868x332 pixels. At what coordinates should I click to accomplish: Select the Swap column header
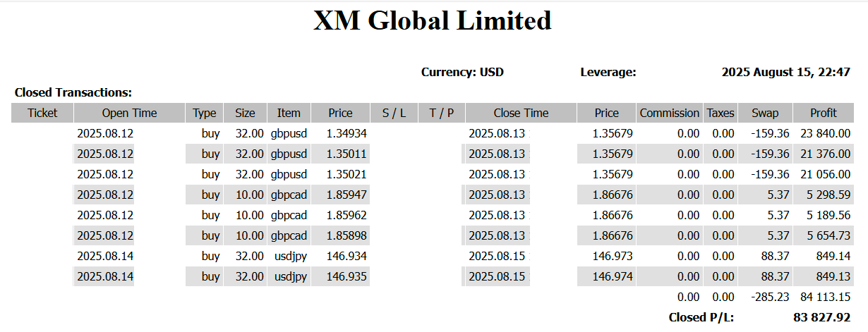click(x=765, y=113)
